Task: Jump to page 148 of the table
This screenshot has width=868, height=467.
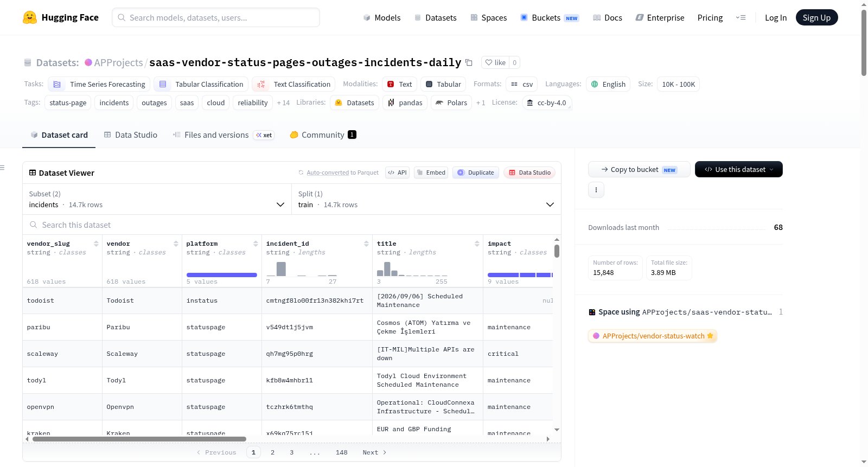Action: (341, 452)
